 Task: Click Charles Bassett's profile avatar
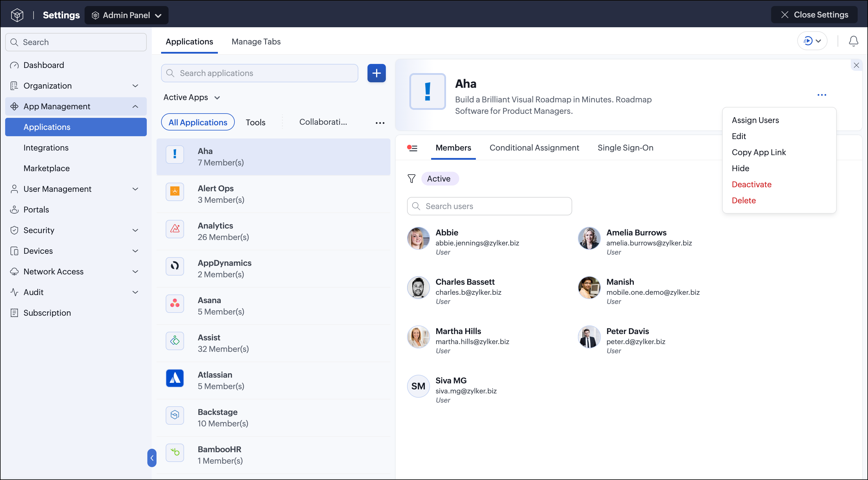pyautogui.click(x=418, y=288)
